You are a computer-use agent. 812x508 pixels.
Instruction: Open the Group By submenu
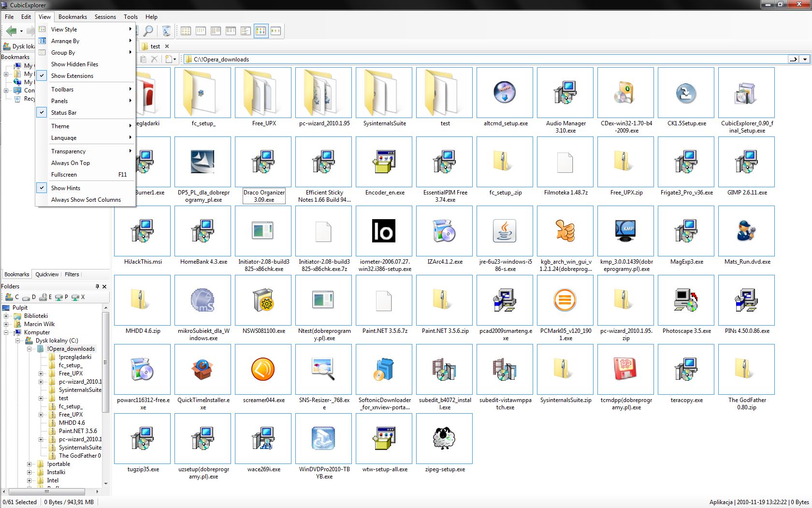point(85,53)
